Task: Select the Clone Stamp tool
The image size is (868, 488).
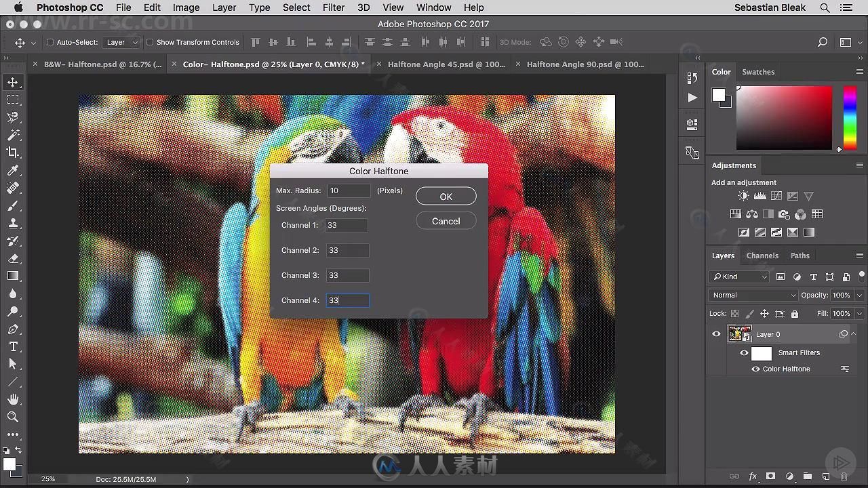Action: click(13, 223)
